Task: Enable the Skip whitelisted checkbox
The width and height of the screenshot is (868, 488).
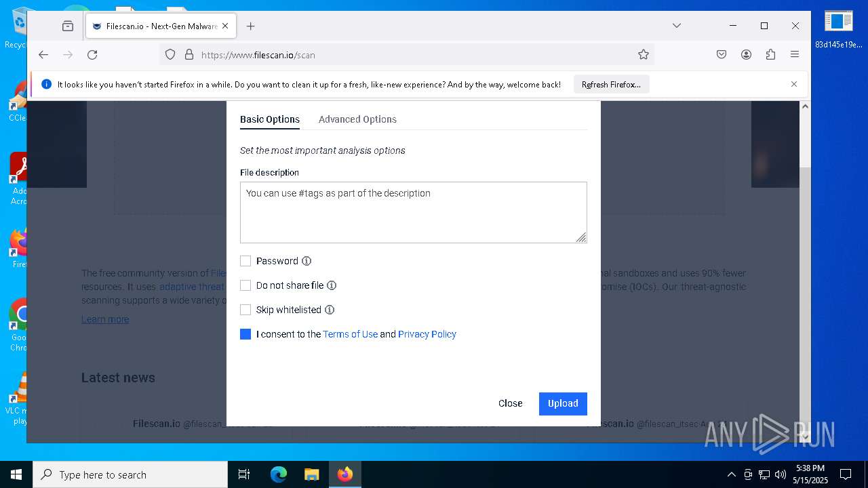Action: 245,310
